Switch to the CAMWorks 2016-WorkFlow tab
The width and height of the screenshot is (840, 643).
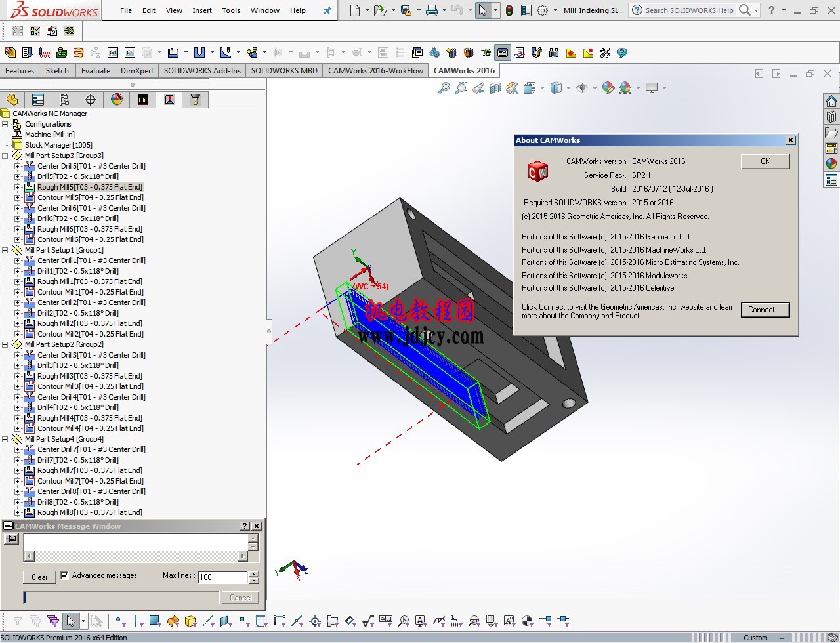(375, 71)
